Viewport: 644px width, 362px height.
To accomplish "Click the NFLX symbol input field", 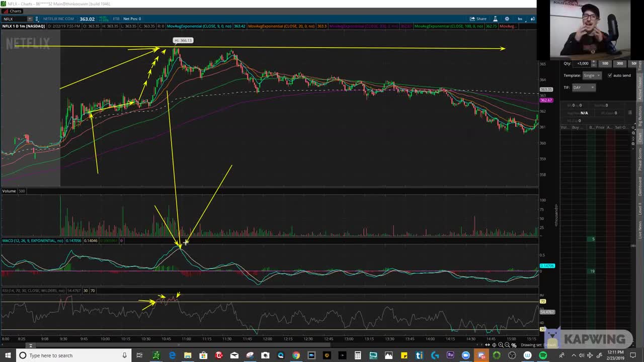I will click(14, 19).
